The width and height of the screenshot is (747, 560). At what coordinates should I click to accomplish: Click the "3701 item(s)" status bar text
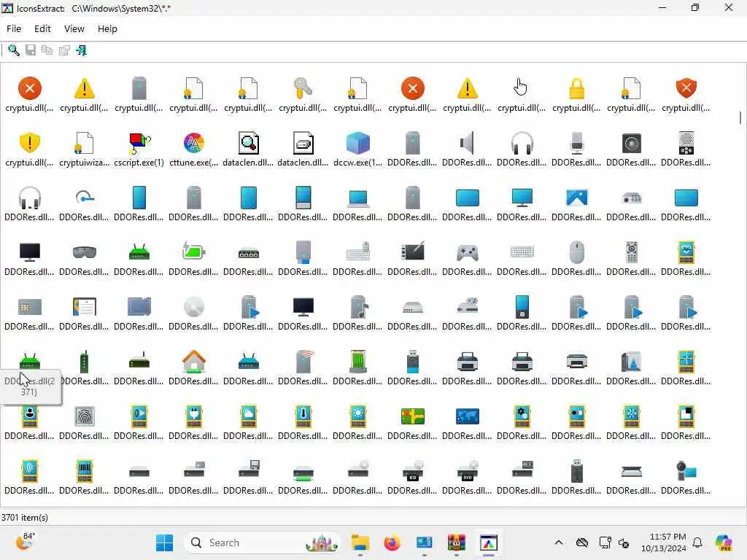click(x=24, y=517)
